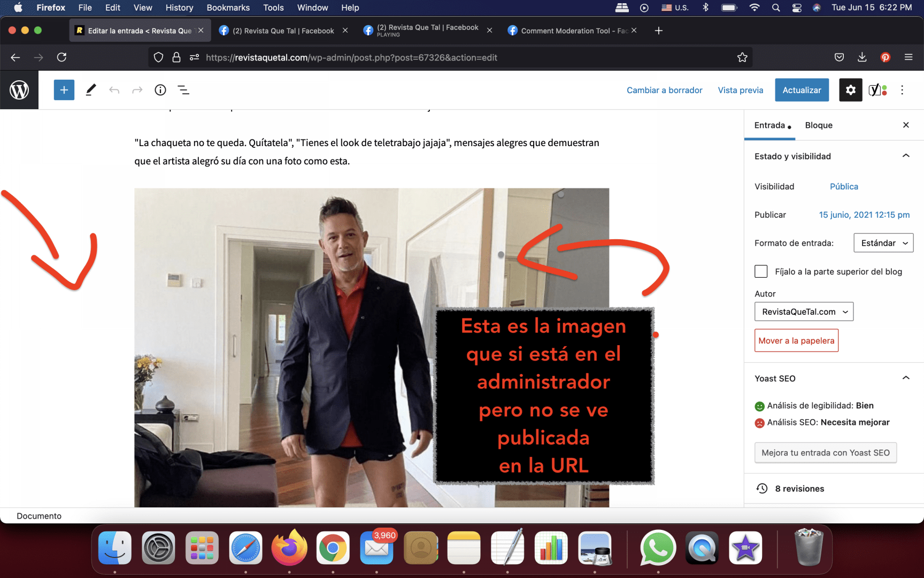Screen dimensions: 924x578
Task: Toggle the settings gear sidebar
Action: [x=850, y=90]
